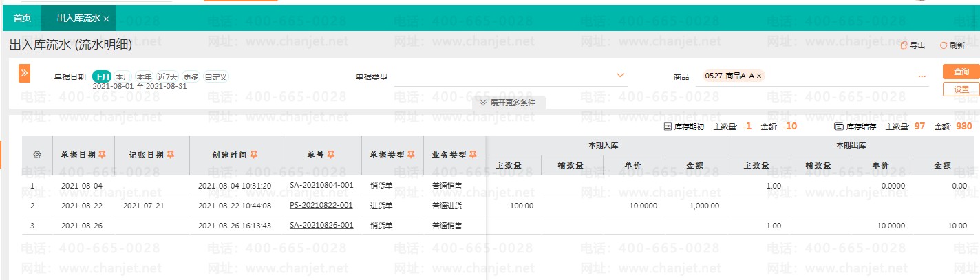Click date cell 2021-08-04 in row 1

point(81,186)
